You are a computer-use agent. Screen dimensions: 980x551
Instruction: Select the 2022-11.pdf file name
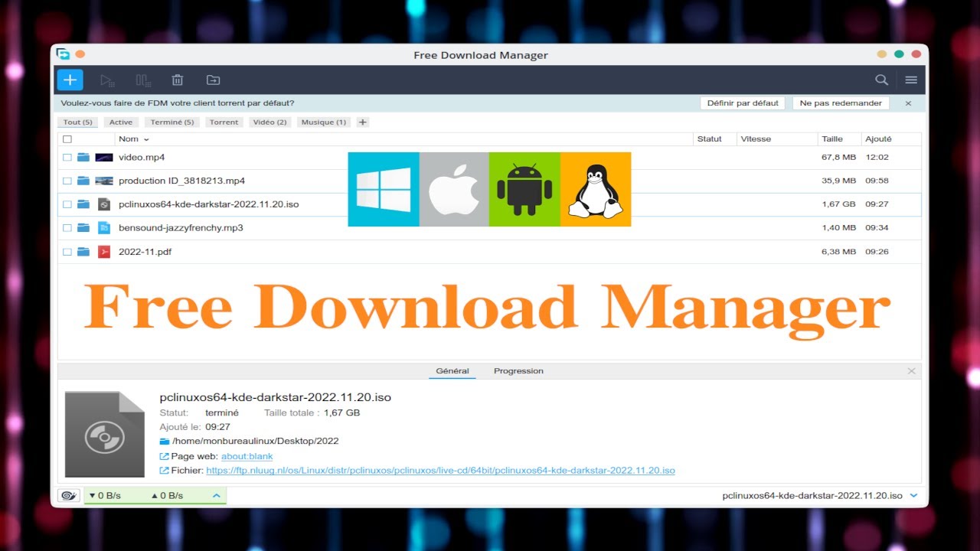point(145,252)
